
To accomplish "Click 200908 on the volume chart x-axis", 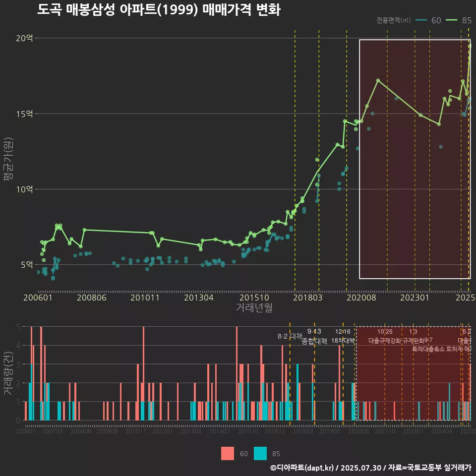I will click(x=108, y=431).
